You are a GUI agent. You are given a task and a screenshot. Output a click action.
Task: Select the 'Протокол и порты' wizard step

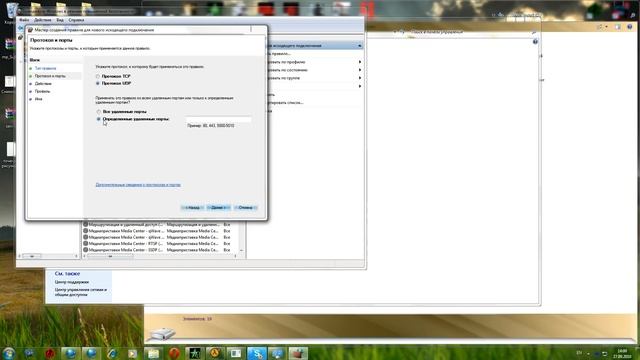click(x=50, y=76)
